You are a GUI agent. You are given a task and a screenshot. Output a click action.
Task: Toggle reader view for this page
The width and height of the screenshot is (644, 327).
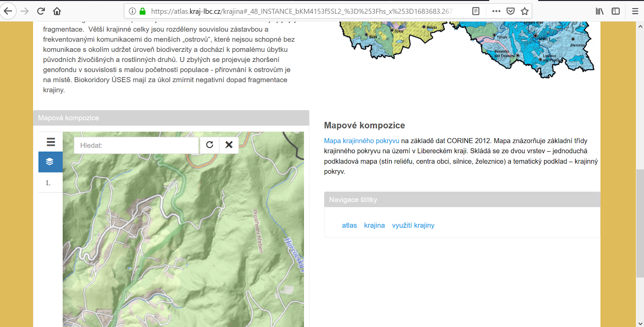[476, 11]
